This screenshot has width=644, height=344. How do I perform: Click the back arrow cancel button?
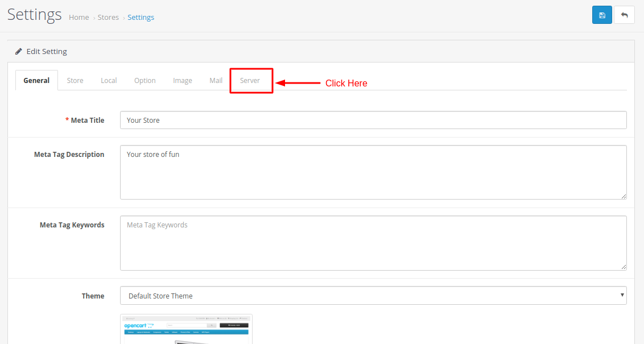pyautogui.click(x=624, y=15)
